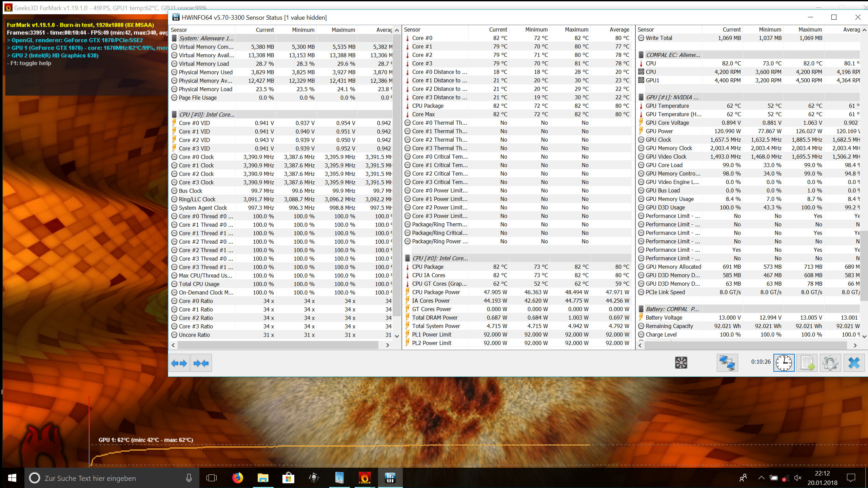Open the remote network monitoring icon
The height and width of the screenshot is (488, 868).
(x=727, y=363)
